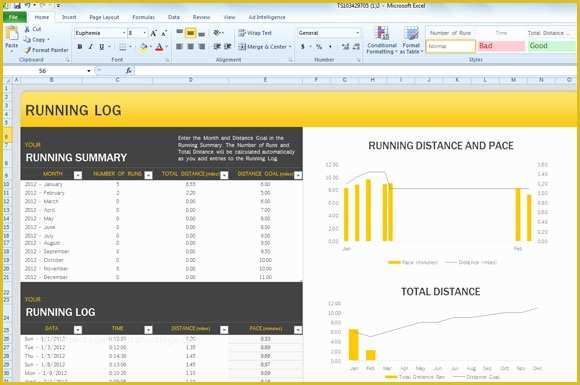The width and height of the screenshot is (580, 385).
Task: Open the Conditional Formatting menu
Action: [382, 40]
